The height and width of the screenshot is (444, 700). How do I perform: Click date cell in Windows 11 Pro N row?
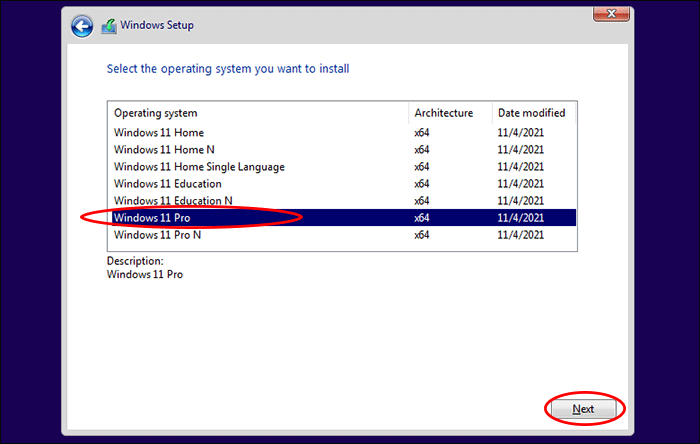(520, 235)
